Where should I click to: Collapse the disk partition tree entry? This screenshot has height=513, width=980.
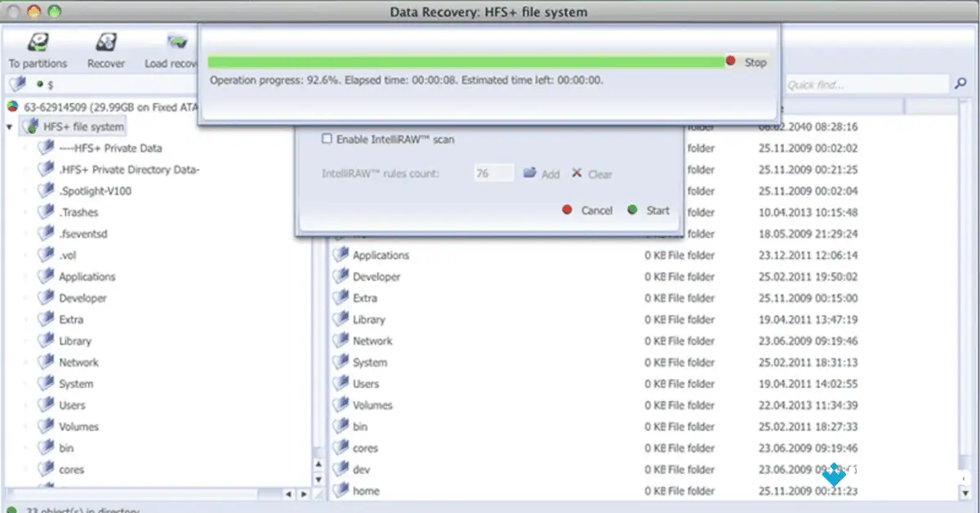[x=3, y=107]
